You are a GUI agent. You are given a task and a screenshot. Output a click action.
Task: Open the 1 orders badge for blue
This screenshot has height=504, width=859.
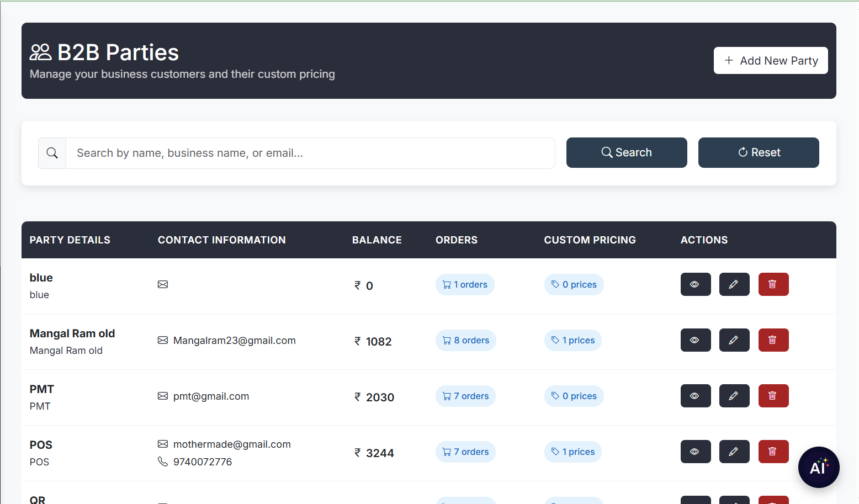coord(464,284)
